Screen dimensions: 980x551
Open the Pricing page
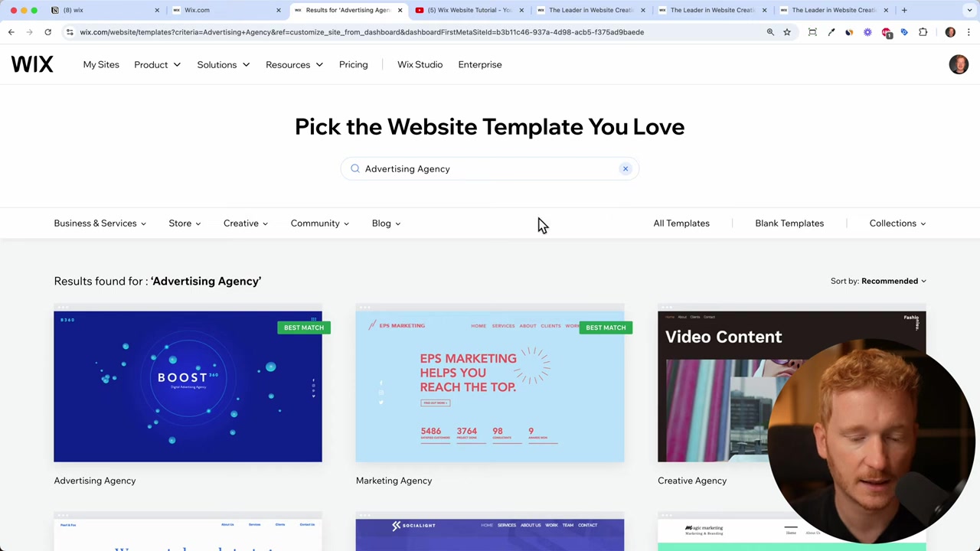coord(353,64)
